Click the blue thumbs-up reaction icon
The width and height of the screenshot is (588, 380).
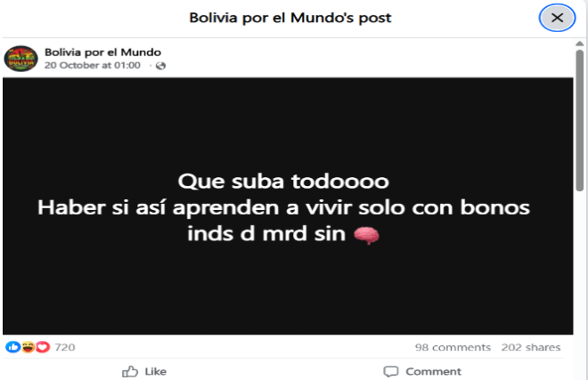pyautogui.click(x=12, y=347)
